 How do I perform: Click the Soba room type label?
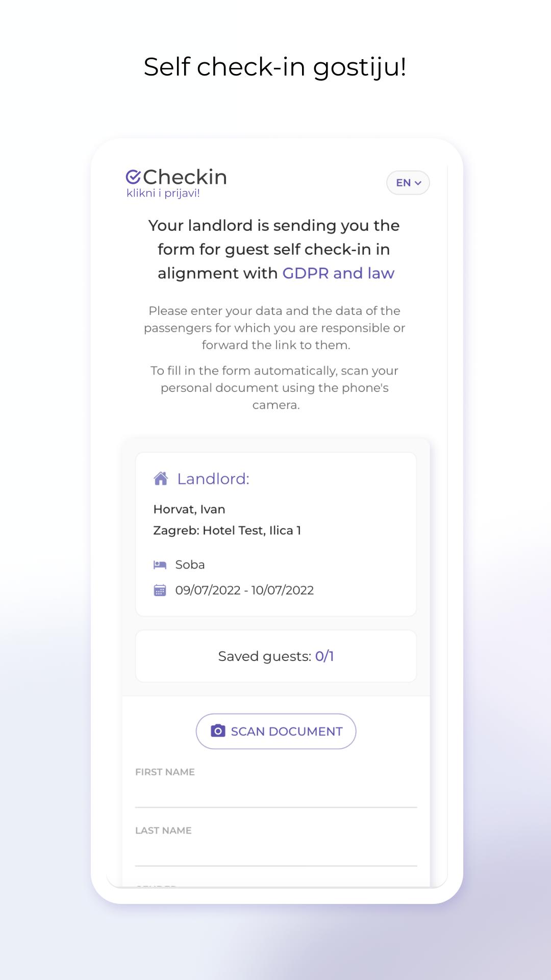coord(190,565)
